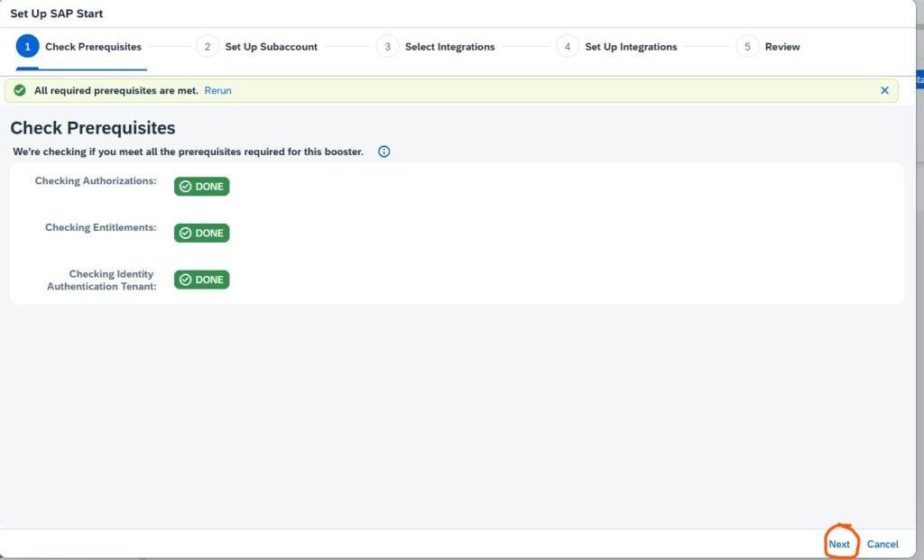924x560 pixels.
Task: Click the green success checkmark in the message strip
Action: pos(20,91)
